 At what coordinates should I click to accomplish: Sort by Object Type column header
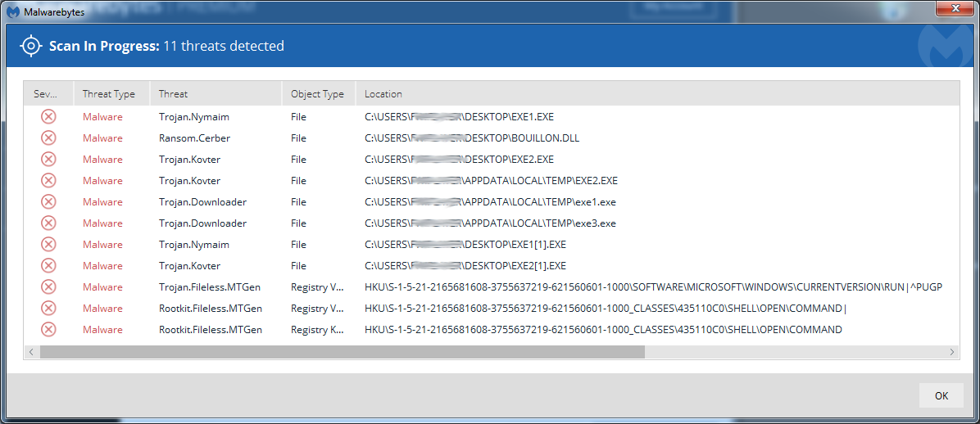pos(319,93)
